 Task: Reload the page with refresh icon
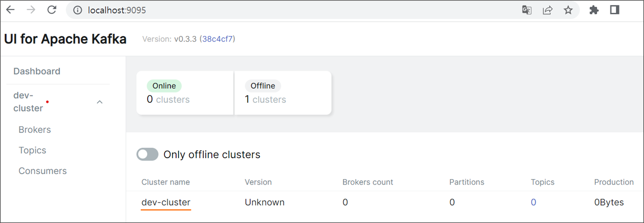pos(52,10)
